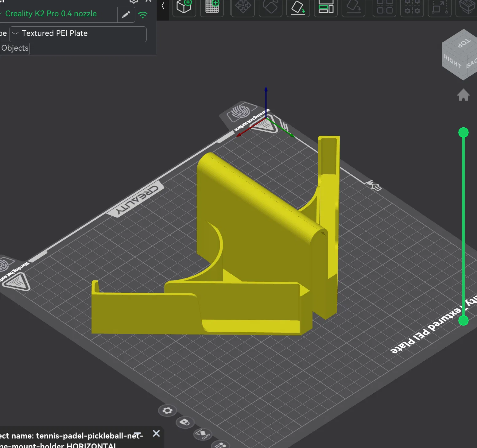The width and height of the screenshot is (477, 448).
Task: Click the home view reset icon
Action: (x=463, y=95)
